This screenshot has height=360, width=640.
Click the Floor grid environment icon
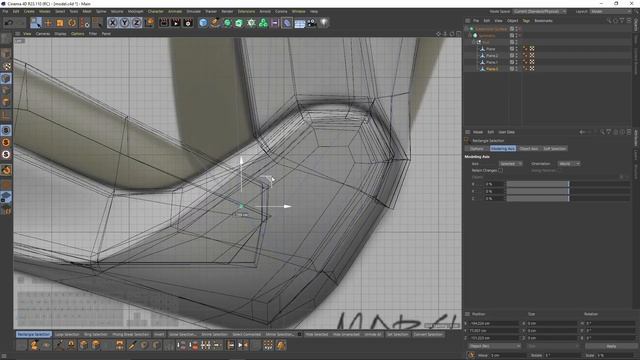point(300,23)
